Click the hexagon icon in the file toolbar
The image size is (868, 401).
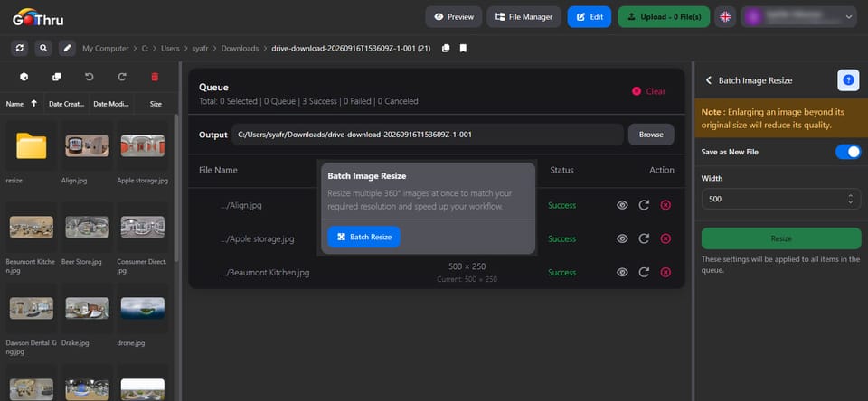(24, 77)
